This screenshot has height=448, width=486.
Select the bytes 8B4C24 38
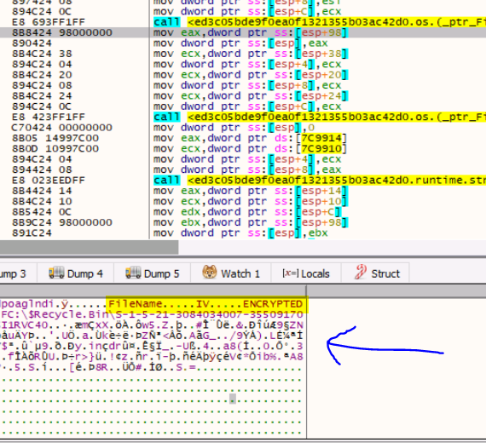click(42, 54)
